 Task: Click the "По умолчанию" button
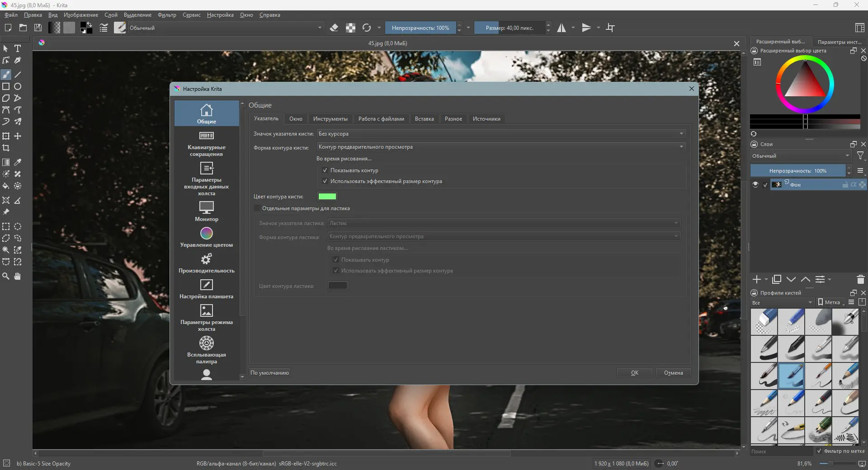pyautogui.click(x=270, y=373)
